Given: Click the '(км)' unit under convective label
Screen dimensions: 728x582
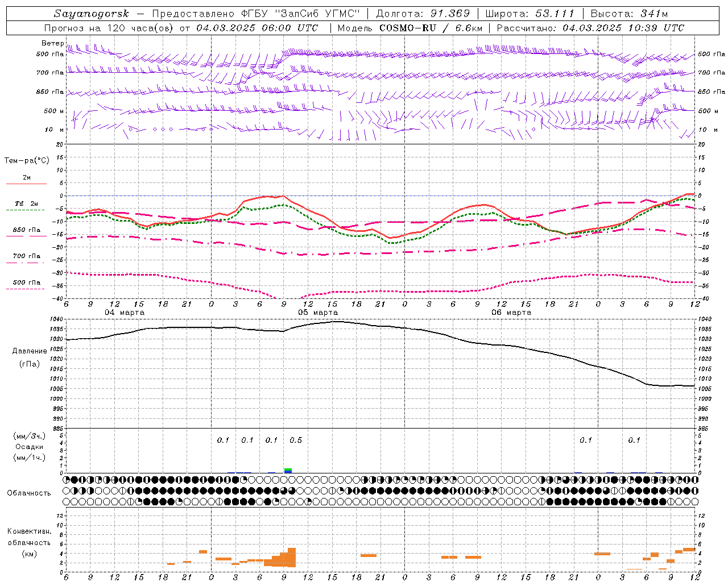Looking at the screenshot, I should (x=30, y=554).
